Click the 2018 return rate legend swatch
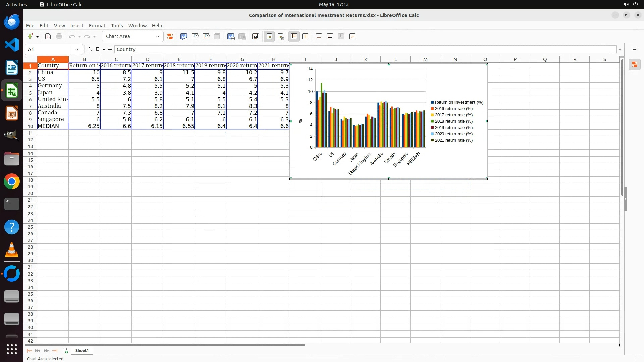 click(433, 121)
